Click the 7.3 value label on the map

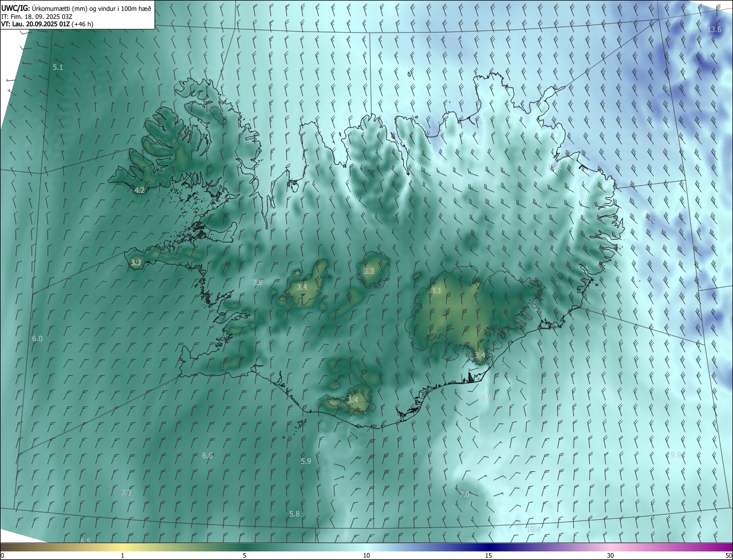pos(126,492)
